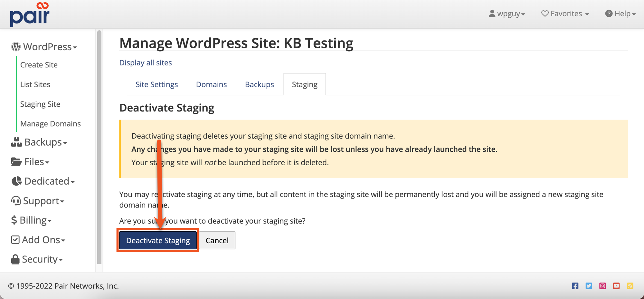
Task: Open the Favorites dropdown menu
Action: (x=565, y=14)
